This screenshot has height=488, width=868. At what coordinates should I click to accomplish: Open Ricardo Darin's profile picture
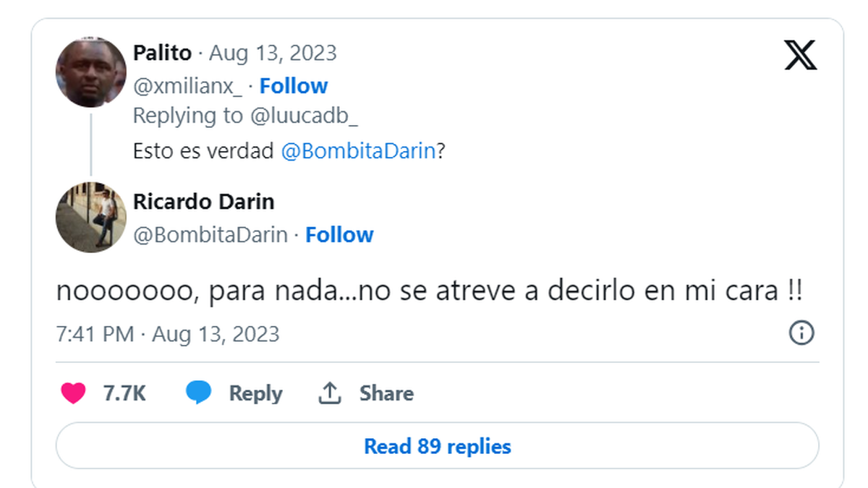point(91,217)
